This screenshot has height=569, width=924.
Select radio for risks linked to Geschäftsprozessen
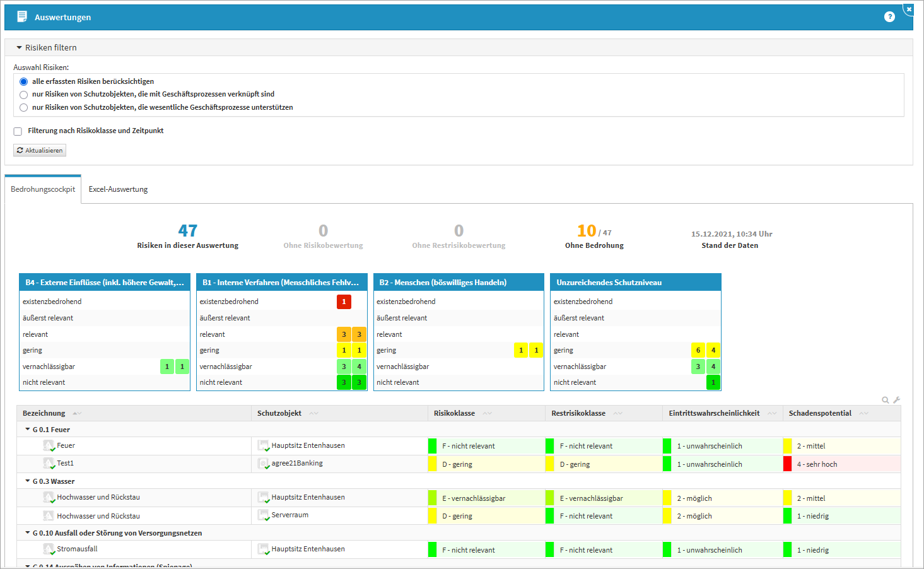[24, 95]
